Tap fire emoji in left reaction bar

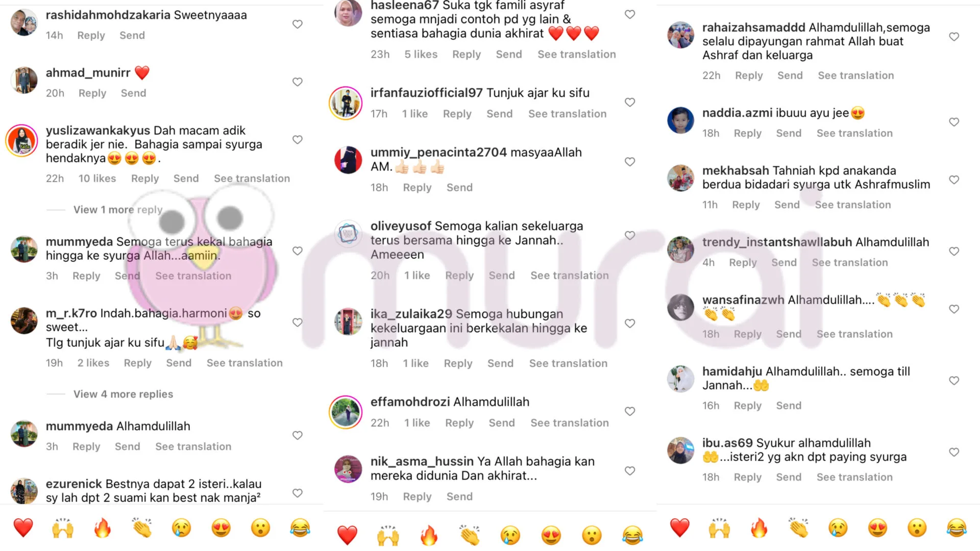pos(102,528)
